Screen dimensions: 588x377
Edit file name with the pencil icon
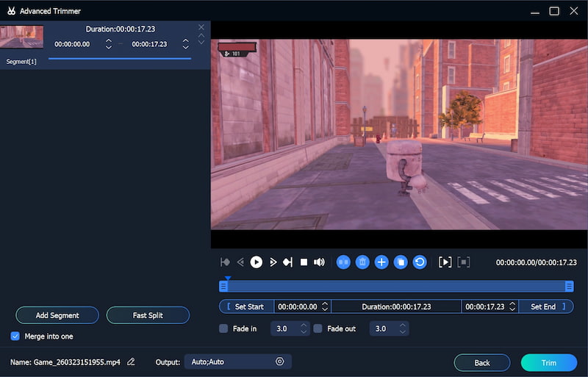tap(131, 362)
